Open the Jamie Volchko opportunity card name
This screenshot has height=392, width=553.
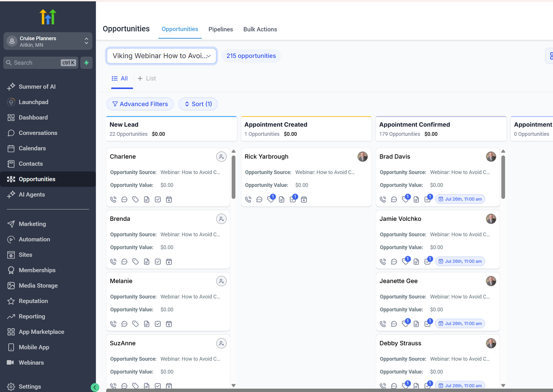pyautogui.click(x=400, y=219)
